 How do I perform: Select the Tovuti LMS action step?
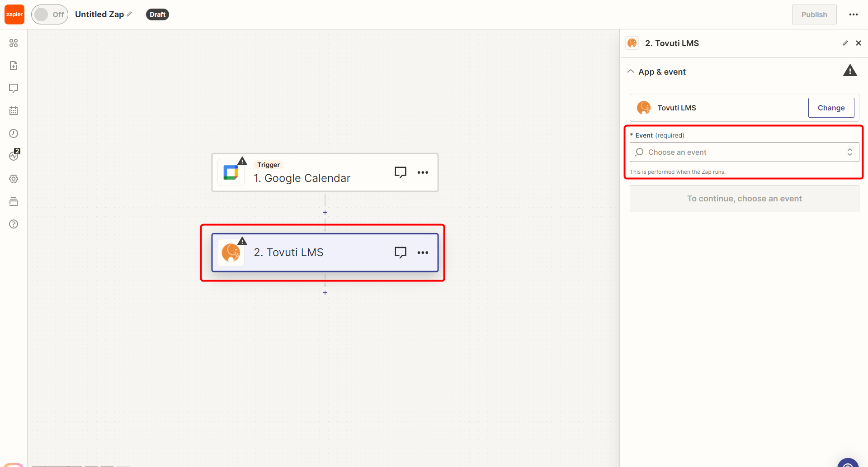click(x=325, y=253)
